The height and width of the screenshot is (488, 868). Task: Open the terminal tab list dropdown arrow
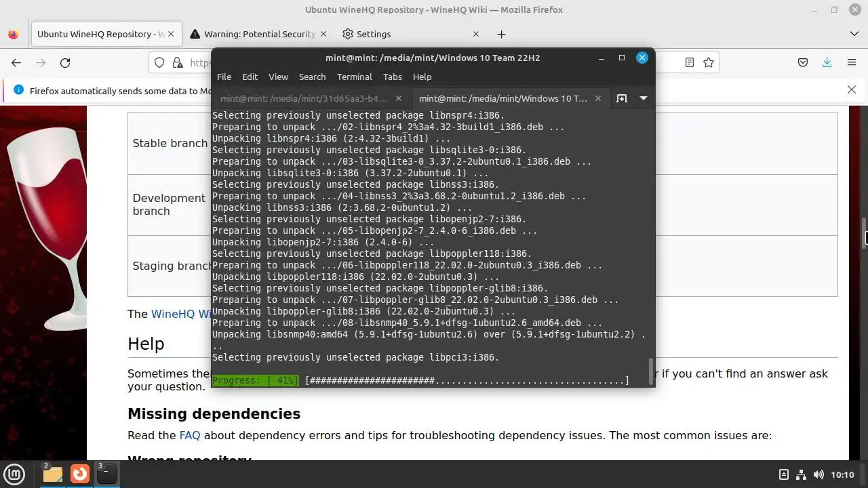[x=643, y=98]
